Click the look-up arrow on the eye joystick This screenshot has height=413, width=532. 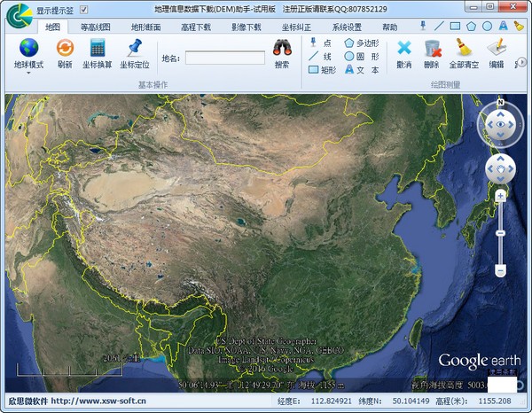click(500, 114)
